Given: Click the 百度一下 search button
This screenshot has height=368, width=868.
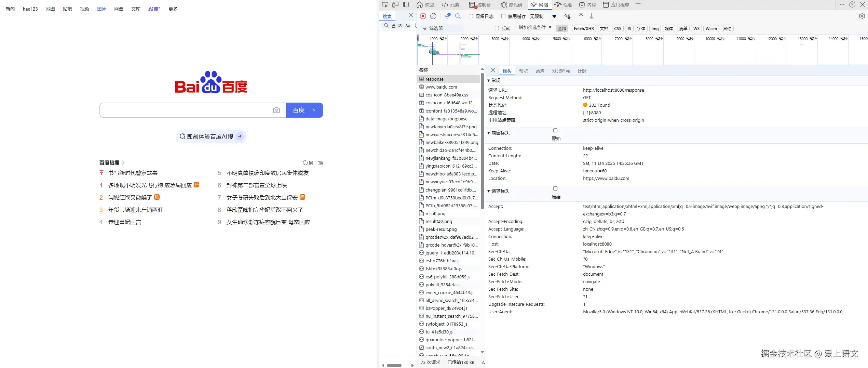Looking at the screenshot, I should (x=304, y=110).
